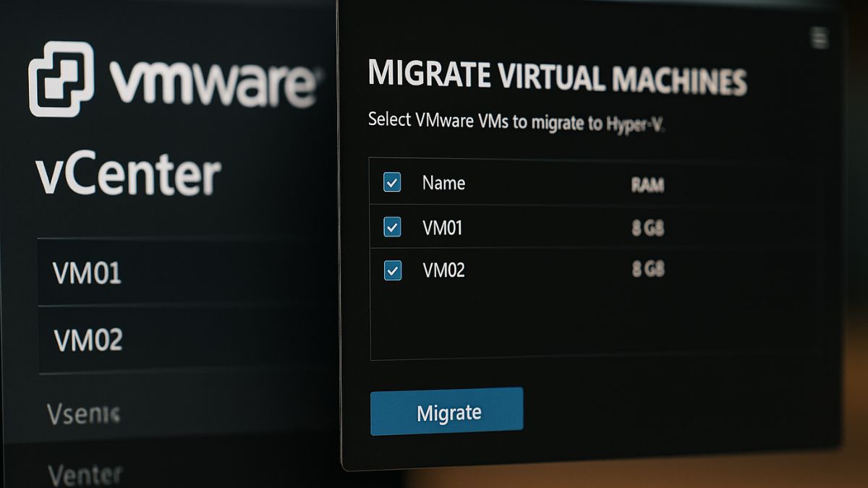The width and height of the screenshot is (868, 488).
Task: Click the empty area below the VM02 row
Action: (593, 325)
